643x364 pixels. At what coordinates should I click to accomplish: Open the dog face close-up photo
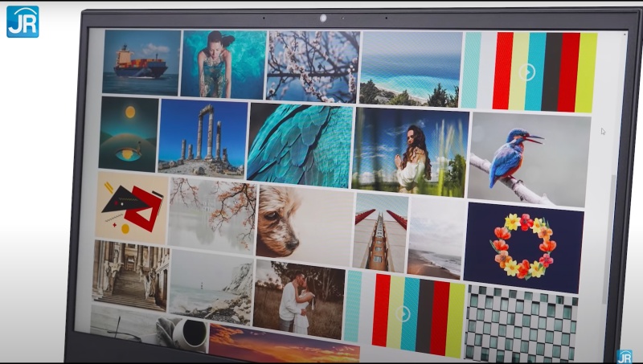(305, 227)
